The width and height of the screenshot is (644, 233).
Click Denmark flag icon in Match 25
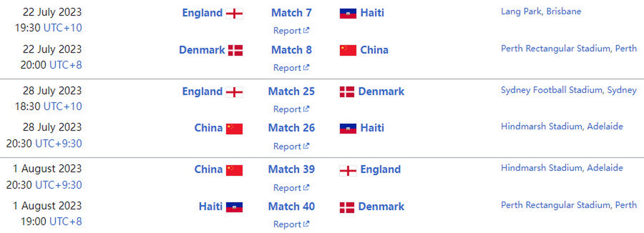347,92
